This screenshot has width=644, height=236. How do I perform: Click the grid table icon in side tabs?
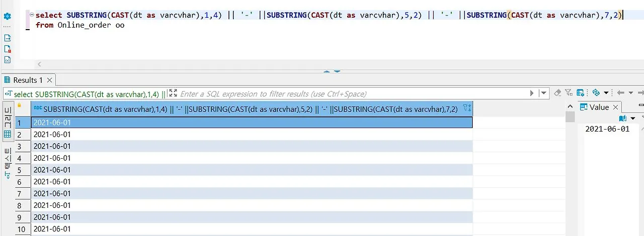[8, 134]
